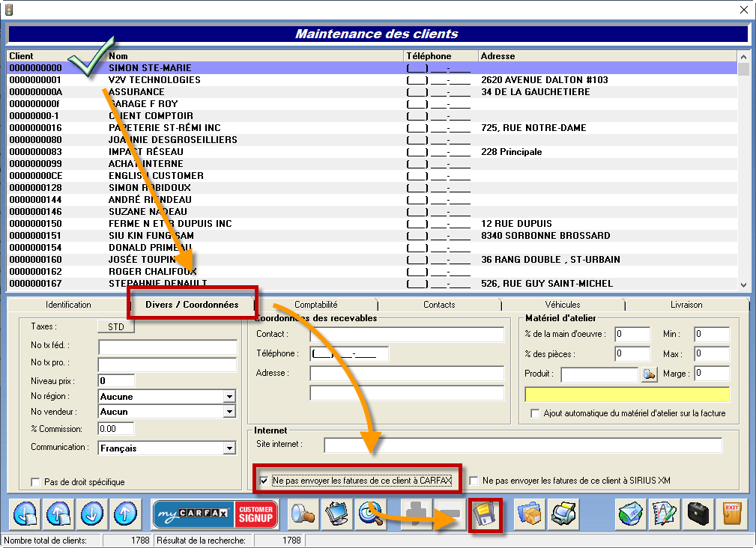
Task: Click the STD taxes button
Action: [115, 327]
